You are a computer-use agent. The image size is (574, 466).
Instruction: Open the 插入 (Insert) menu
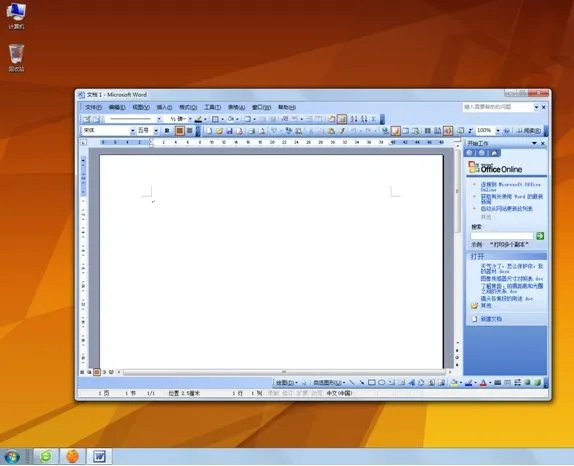pos(164,107)
